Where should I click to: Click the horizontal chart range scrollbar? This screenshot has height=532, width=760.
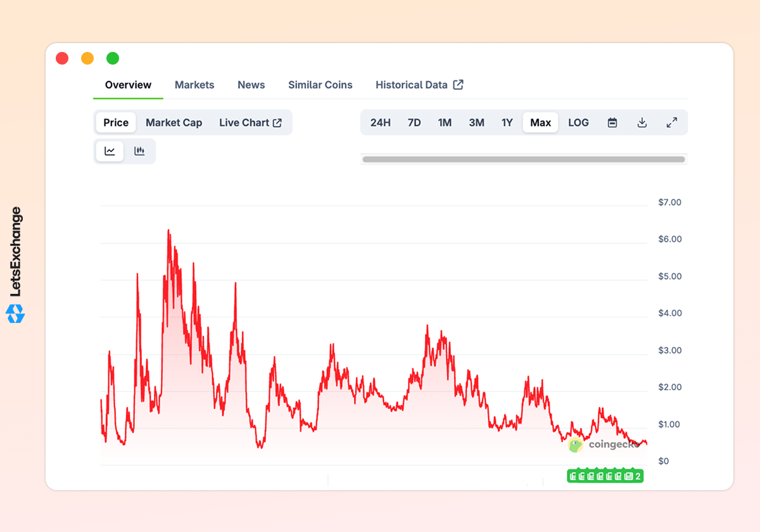coord(524,160)
